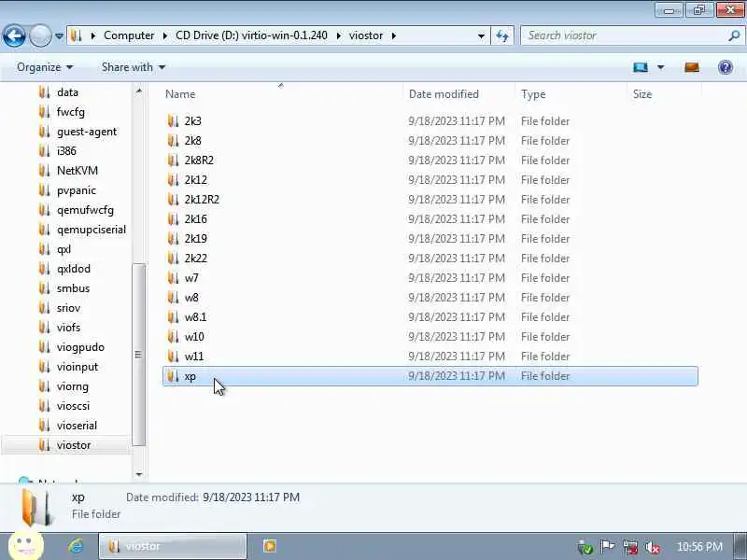Switch to viostor taskbar window button
The height and width of the screenshot is (560, 747).
point(173,546)
